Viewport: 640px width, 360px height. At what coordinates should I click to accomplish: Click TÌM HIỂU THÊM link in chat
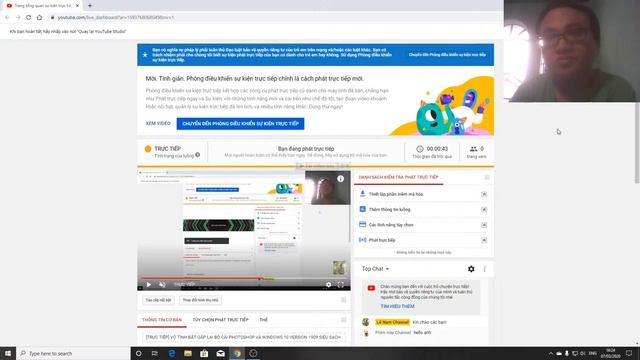point(398,306)
